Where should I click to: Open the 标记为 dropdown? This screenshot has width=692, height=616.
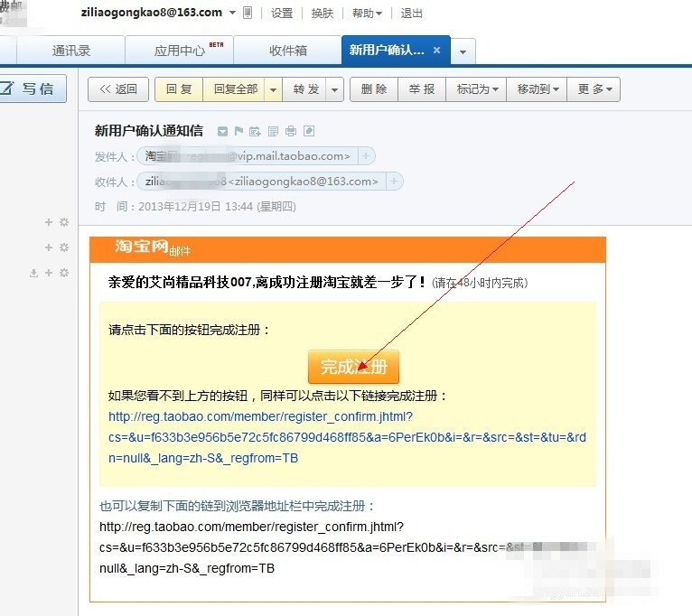[x=477, y=89]
